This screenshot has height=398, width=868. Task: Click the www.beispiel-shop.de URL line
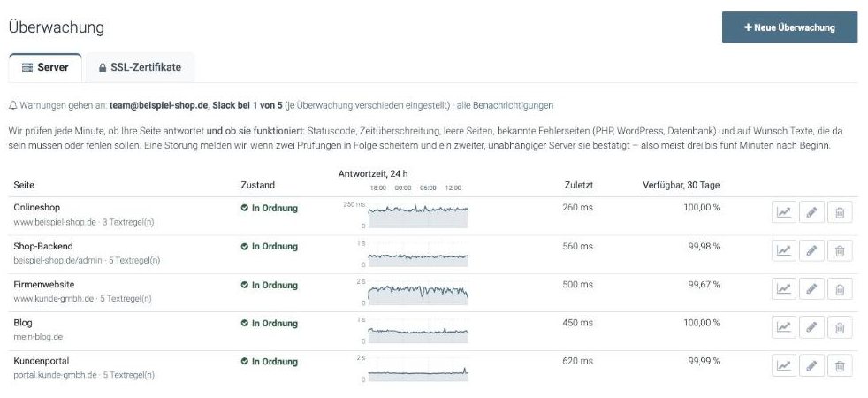point(55,222)
